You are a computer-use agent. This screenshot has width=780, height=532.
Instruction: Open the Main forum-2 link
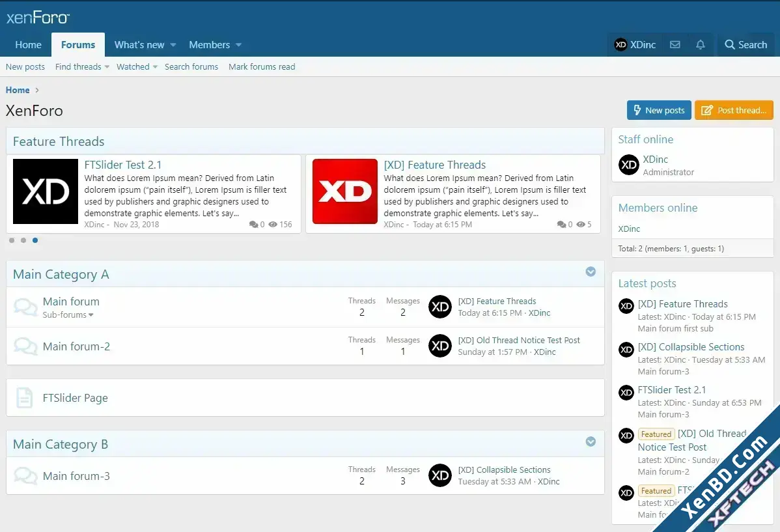pos(76,346)
